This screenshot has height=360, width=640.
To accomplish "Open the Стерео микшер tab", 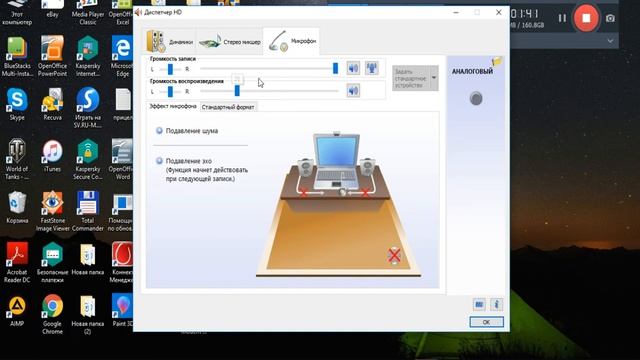I will click(229, 41).
